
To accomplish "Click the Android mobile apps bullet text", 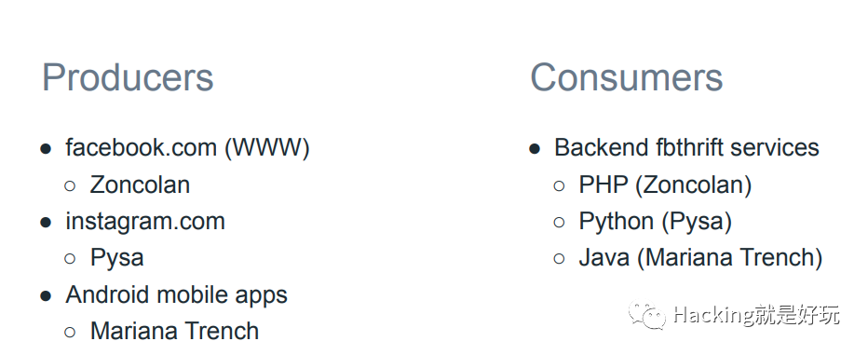I will (177, 294).
